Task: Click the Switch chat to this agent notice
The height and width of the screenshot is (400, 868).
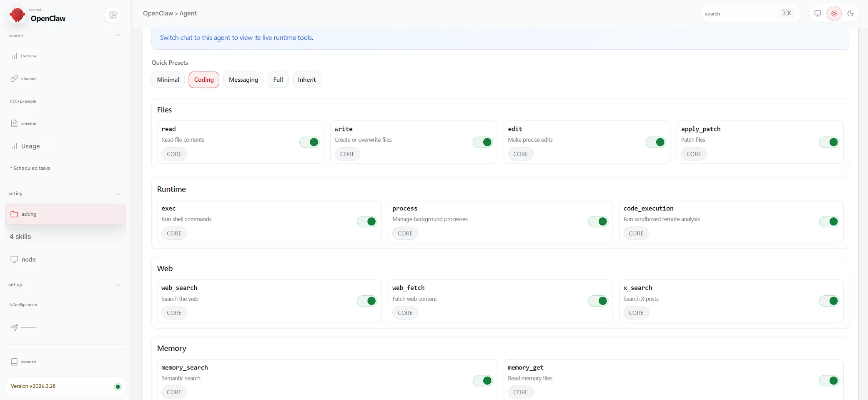Action: [236, 38]
